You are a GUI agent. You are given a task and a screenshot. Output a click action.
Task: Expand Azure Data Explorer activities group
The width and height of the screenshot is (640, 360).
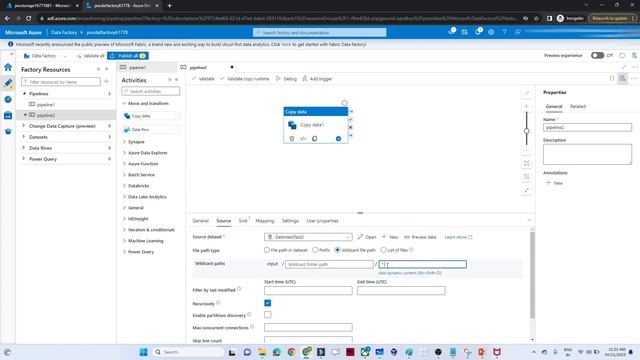[124, 153]
